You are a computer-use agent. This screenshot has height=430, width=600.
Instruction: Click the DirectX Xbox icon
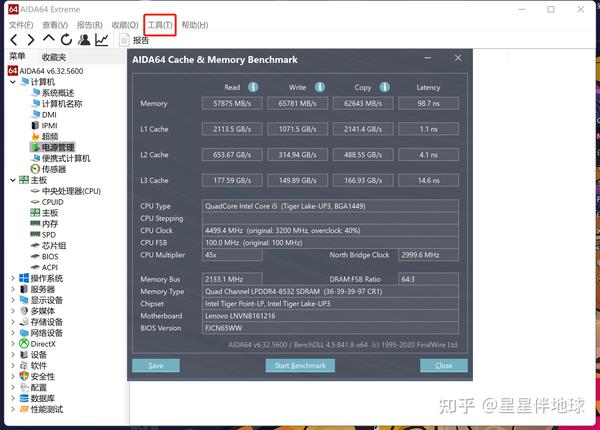click(x=24, y=344)
